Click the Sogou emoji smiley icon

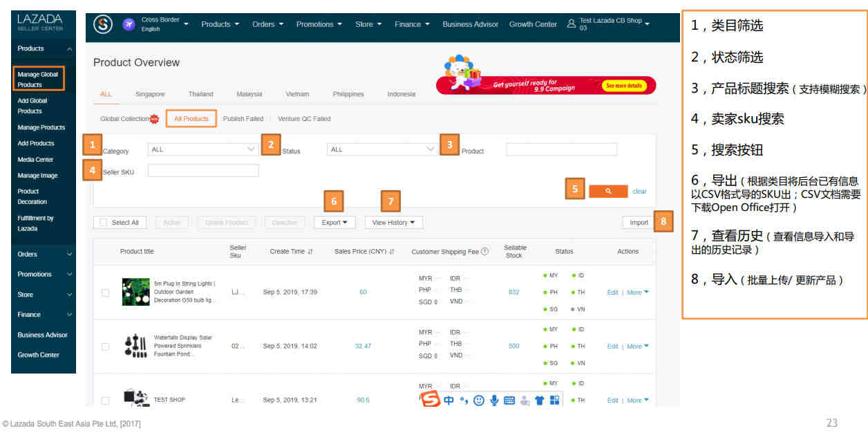click(479, 400)
